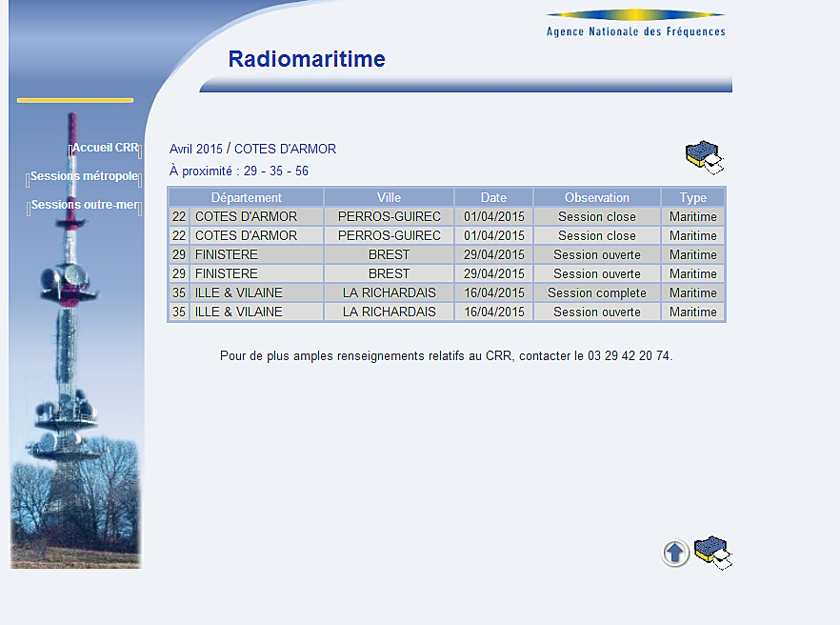Screen dimensions: 840x625
Task: Click the Date column header
Action: (x=493, y=198)
